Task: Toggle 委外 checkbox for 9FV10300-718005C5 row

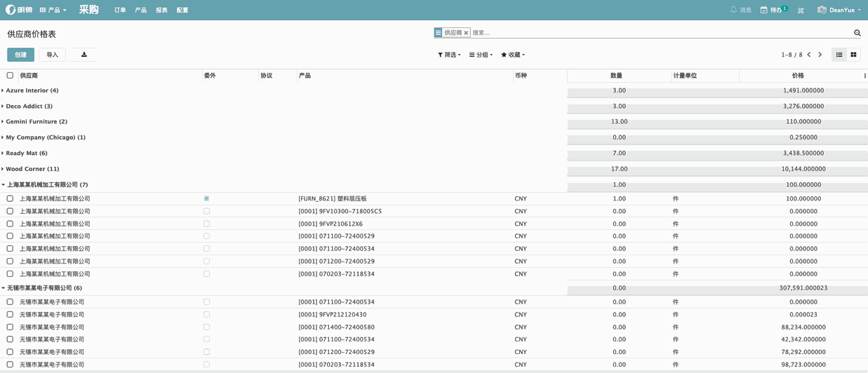Action: [206, 211]
